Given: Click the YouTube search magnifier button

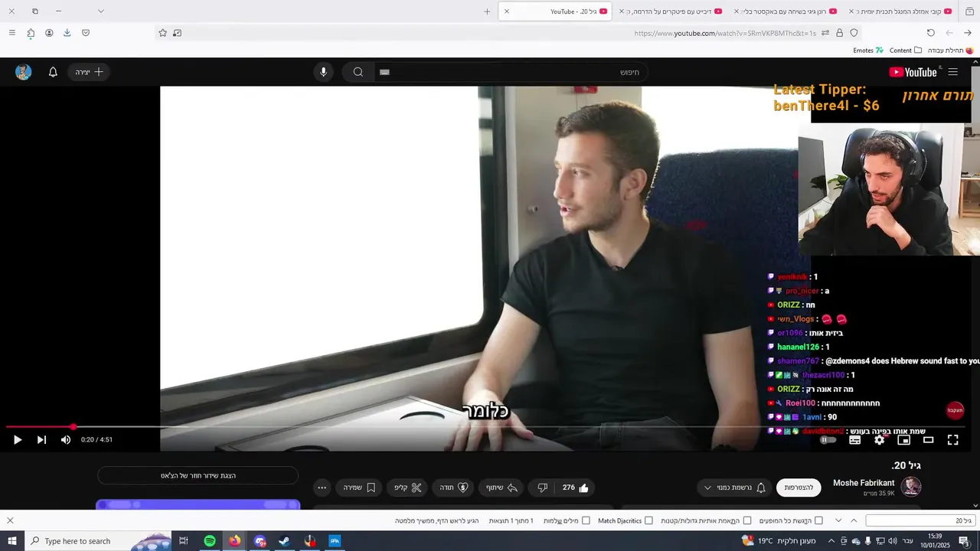Looking at the screenshot, I should pyautogui.click(x=358, y=72).
